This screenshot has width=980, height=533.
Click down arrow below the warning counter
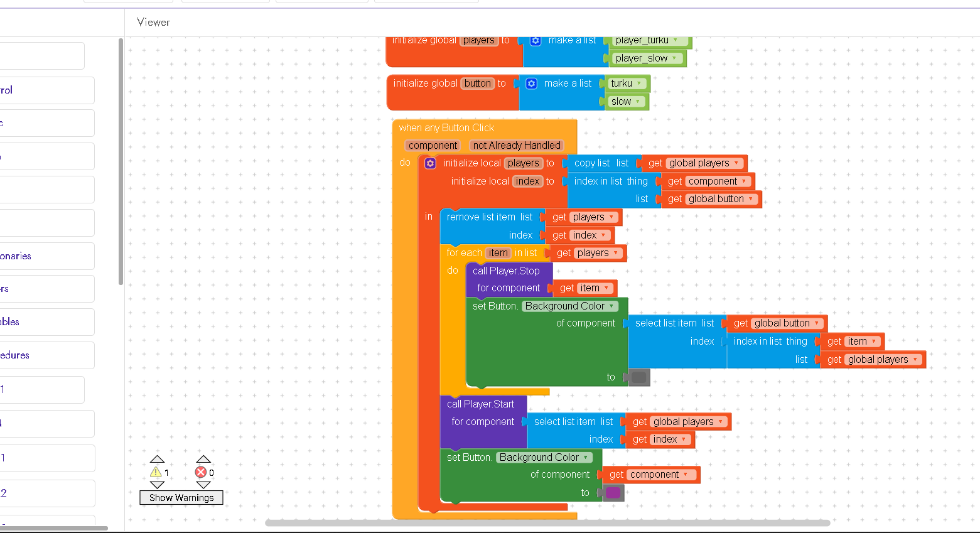pyautogui.click(x=157, y=485)
